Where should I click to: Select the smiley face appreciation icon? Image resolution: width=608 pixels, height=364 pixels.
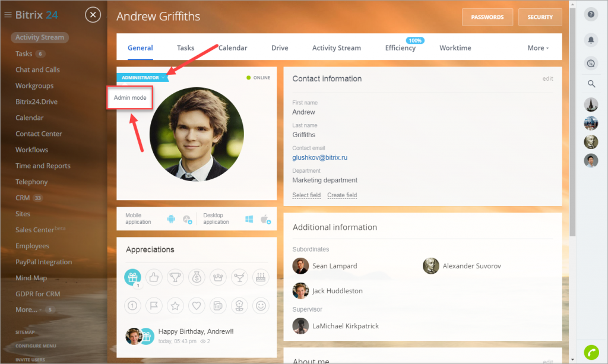[x=261, y=305]
